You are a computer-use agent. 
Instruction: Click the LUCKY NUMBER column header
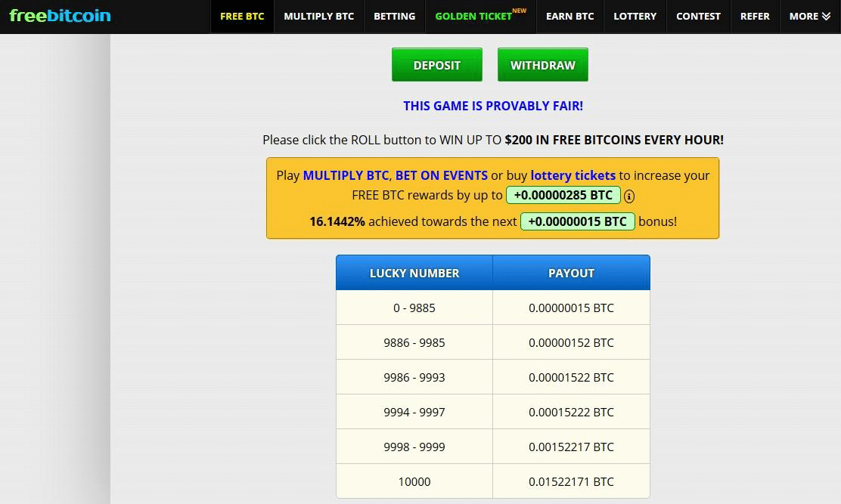414,273
